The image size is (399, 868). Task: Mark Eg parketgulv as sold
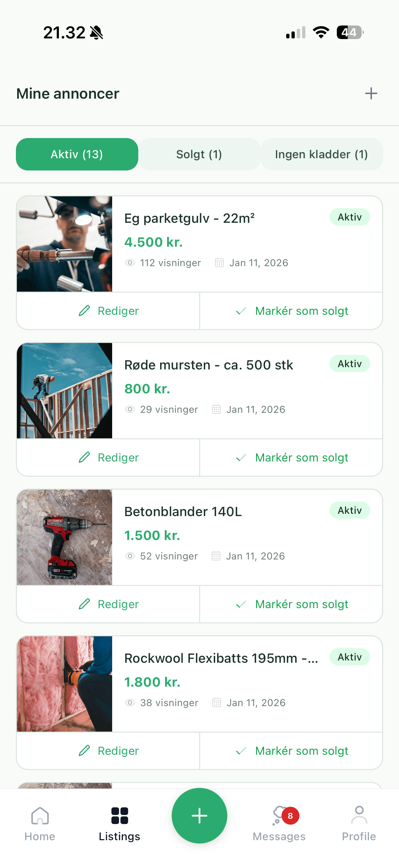(291, 311)
